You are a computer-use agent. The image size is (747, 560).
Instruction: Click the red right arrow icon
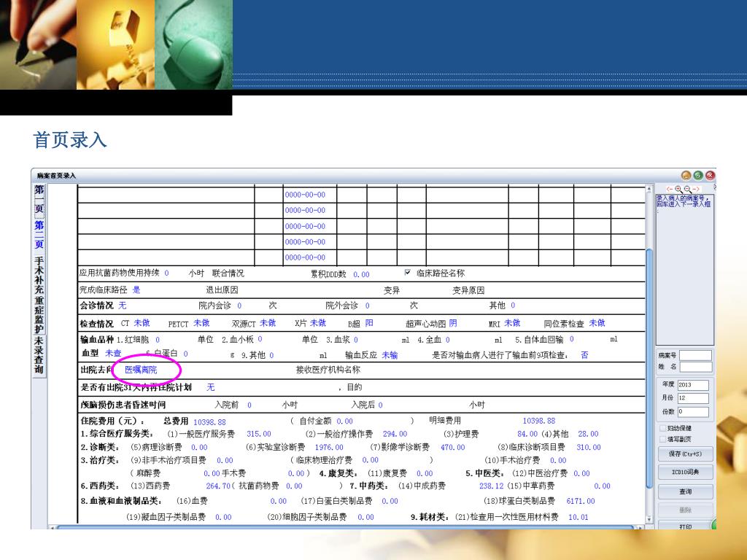point(696,189)
